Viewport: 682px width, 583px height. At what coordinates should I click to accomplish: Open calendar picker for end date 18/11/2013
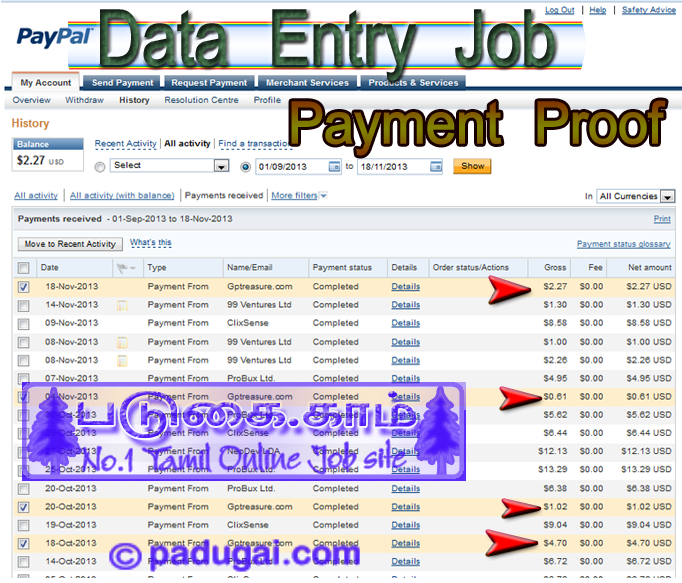click(436, 167)
